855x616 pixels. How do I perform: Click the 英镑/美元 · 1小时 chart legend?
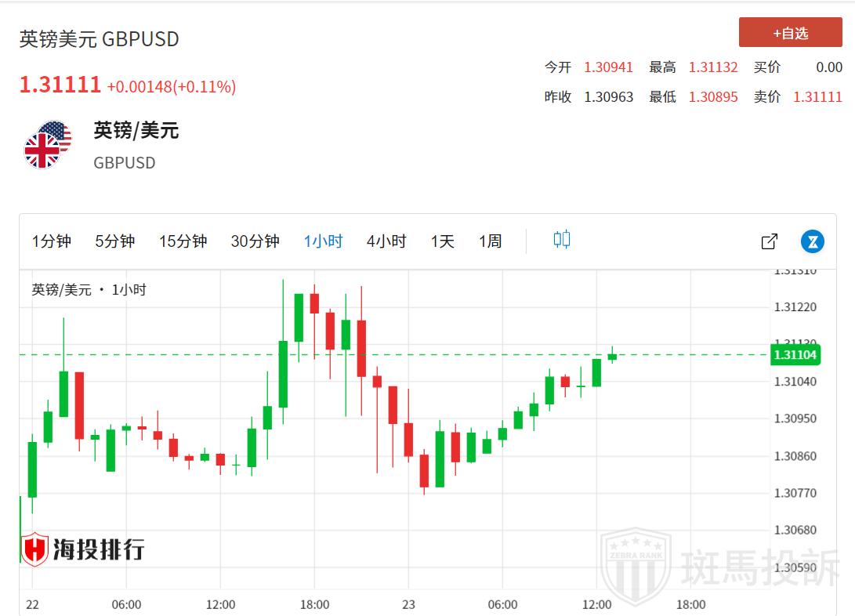(x=89, y=290)
